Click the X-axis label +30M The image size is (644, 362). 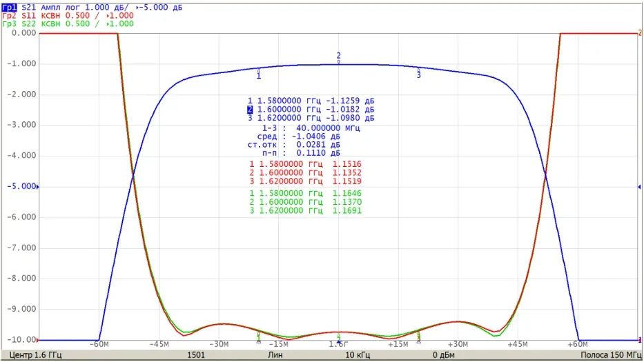458,344
